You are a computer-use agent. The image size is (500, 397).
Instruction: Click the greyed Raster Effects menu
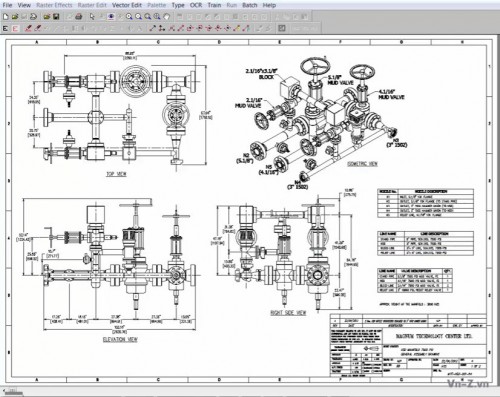54,5
